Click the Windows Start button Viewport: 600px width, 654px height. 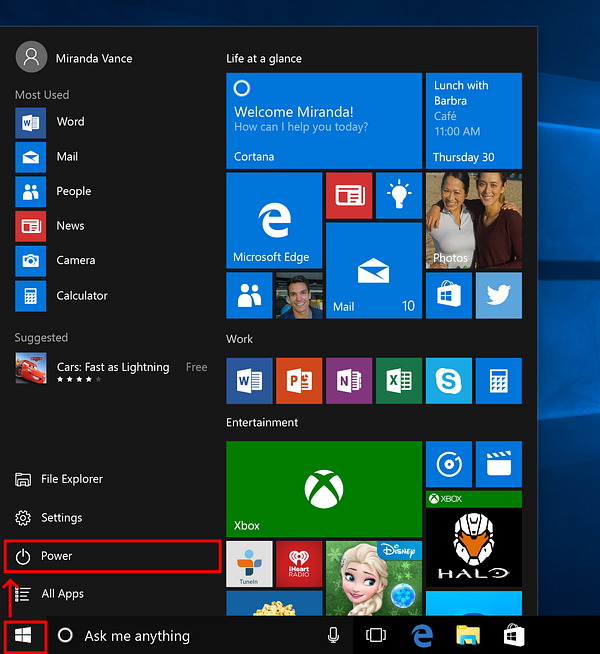(x=24, y=636)
